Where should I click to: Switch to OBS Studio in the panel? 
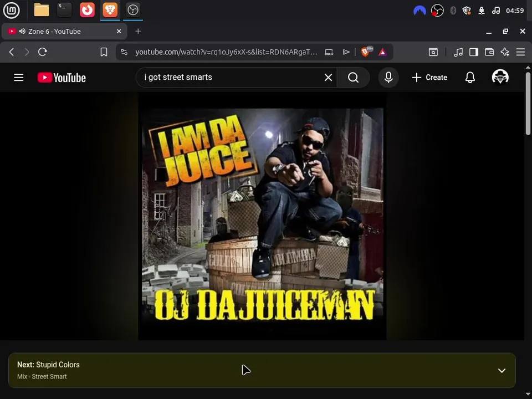[132, 10]
